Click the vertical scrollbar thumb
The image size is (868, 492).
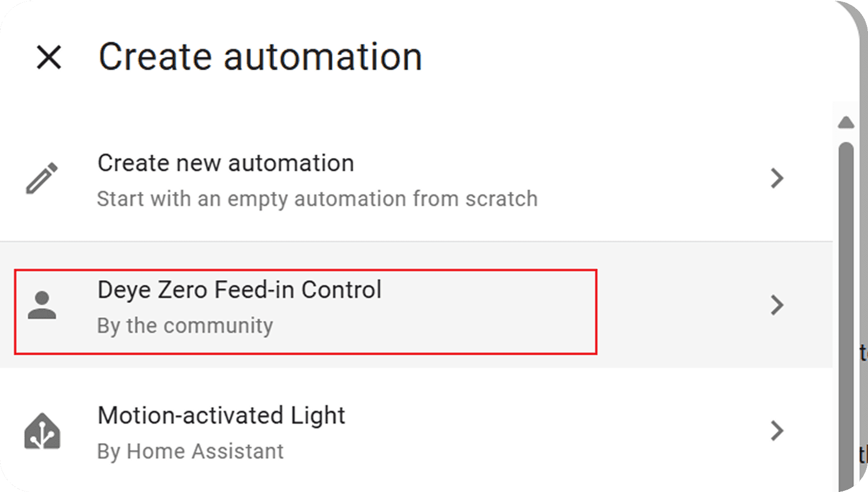tap(846, 311)
